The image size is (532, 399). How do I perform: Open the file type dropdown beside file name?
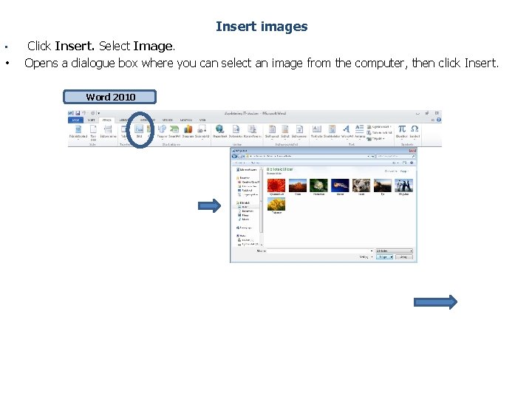pyautogui.click(x=395, y=250)
